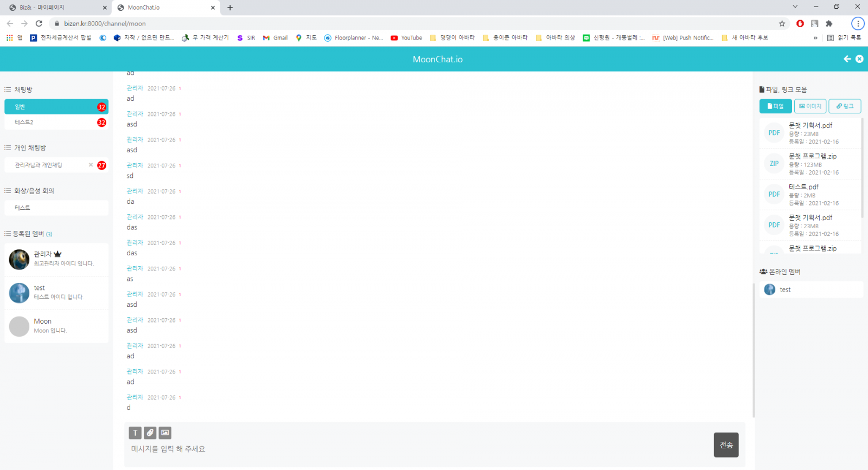Open the 댕댕이 아바타 bookmark folder

pyautogui.click(x=452, y=38)
